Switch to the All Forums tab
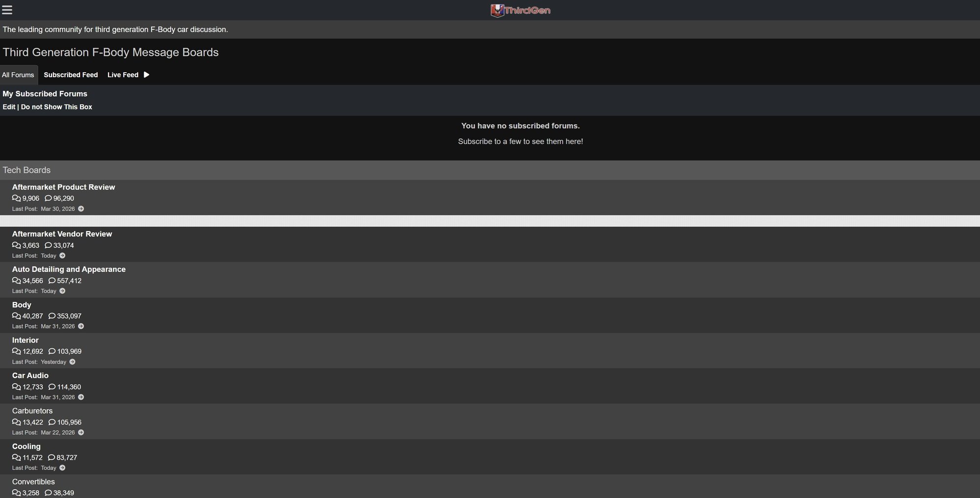This screenshot has width=980, height=498. point(18,75)
